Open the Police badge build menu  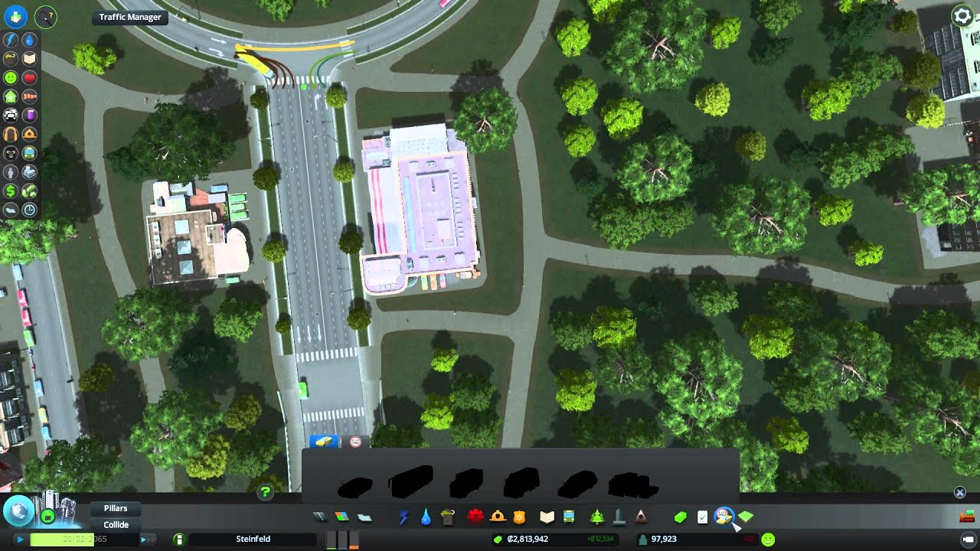point(520,517)
